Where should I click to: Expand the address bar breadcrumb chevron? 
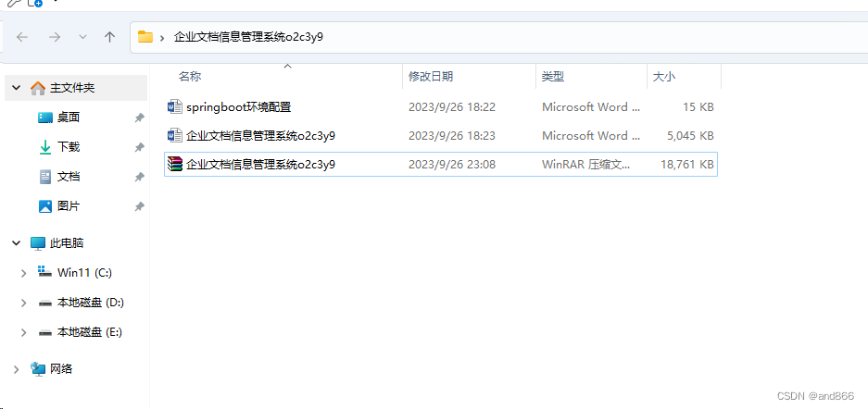pos(162,38)
